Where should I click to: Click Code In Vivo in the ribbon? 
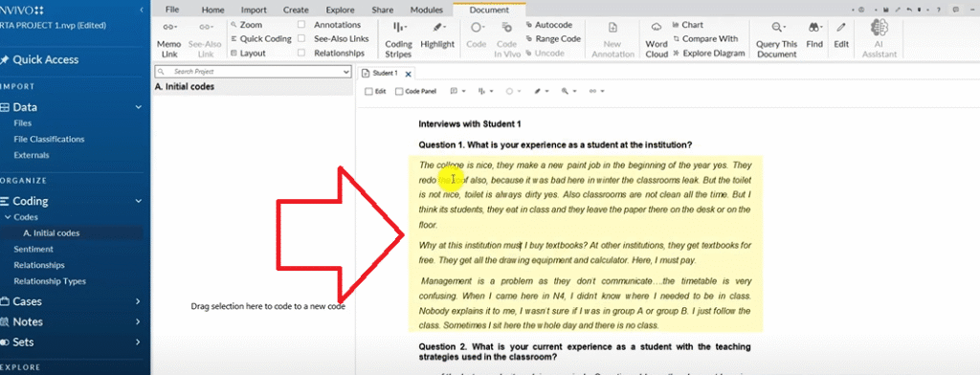pyautogui.click(x=507, y=40)
